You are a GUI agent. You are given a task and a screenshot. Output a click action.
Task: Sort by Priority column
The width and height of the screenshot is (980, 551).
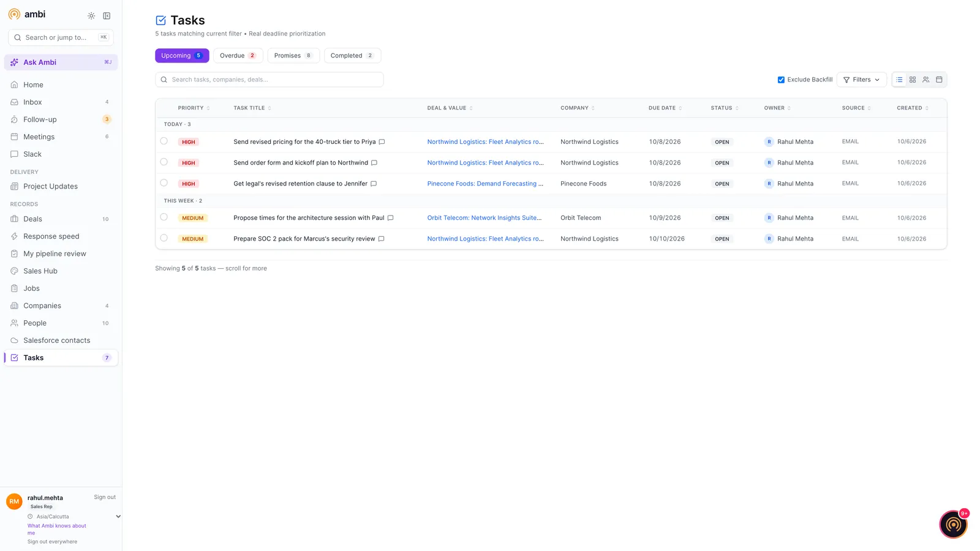pos(194,108)
